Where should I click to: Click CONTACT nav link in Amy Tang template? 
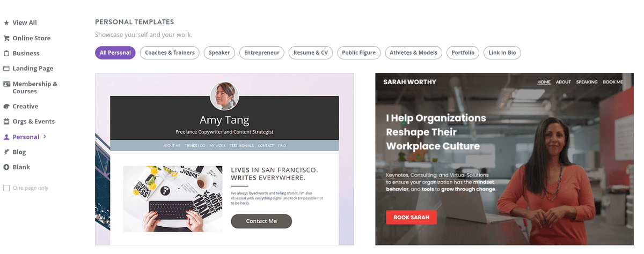266,146
